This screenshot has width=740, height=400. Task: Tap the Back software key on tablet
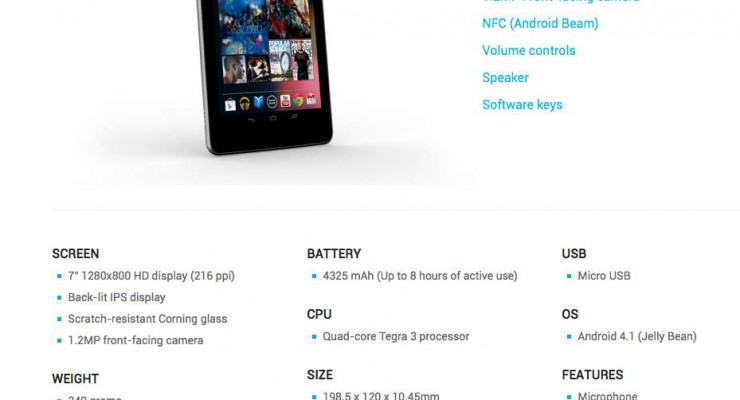251,120
